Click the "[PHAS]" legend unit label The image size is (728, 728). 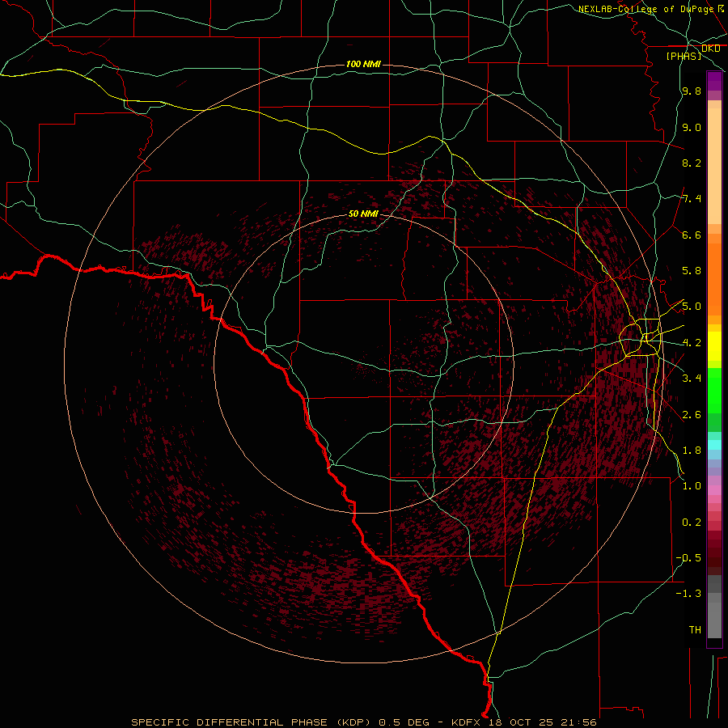click(684, 56)
